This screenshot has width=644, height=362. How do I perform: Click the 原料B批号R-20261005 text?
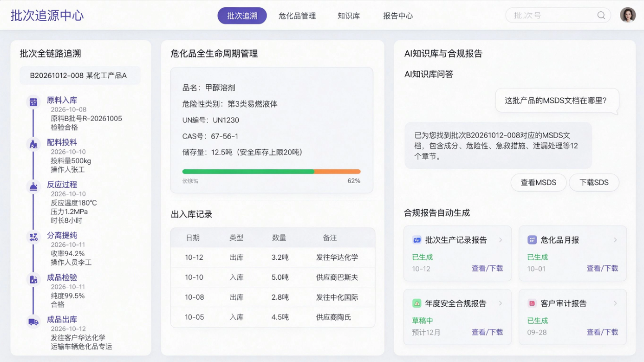[x=86, y=119]
